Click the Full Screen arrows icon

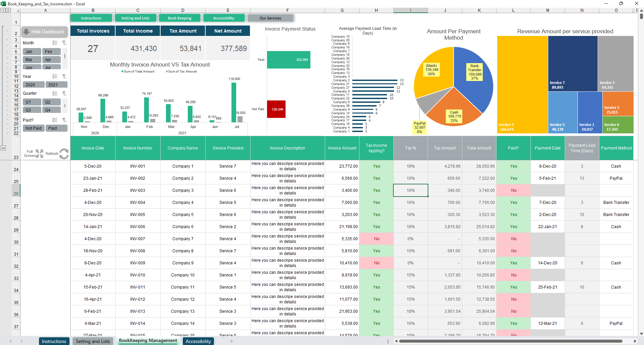coord(39,154)
